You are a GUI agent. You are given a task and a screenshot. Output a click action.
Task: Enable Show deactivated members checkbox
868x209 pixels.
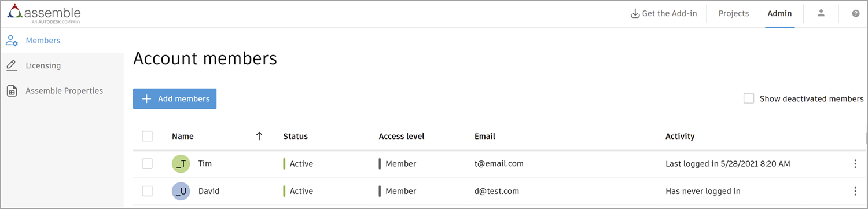coord(749,98)
